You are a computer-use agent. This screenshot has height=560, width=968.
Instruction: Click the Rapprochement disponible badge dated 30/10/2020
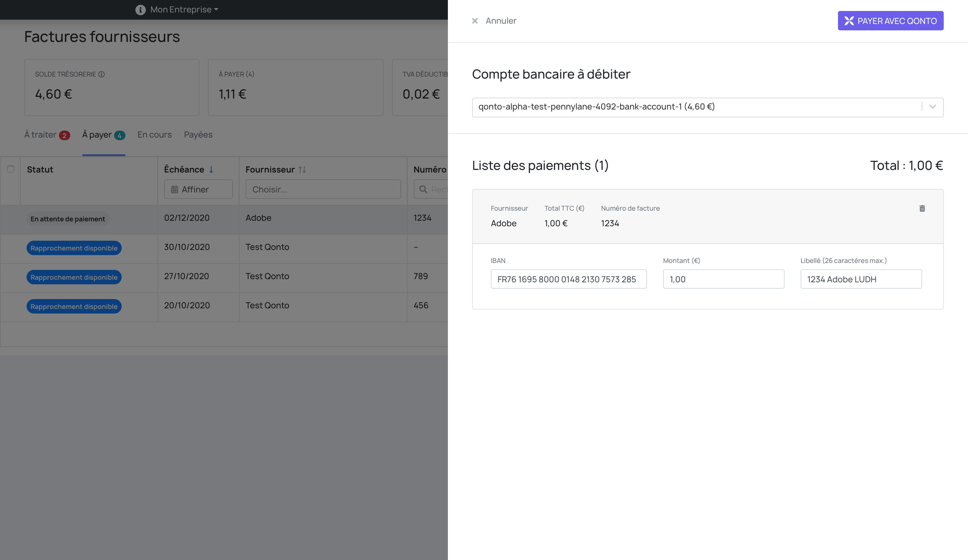pos(74,248)
